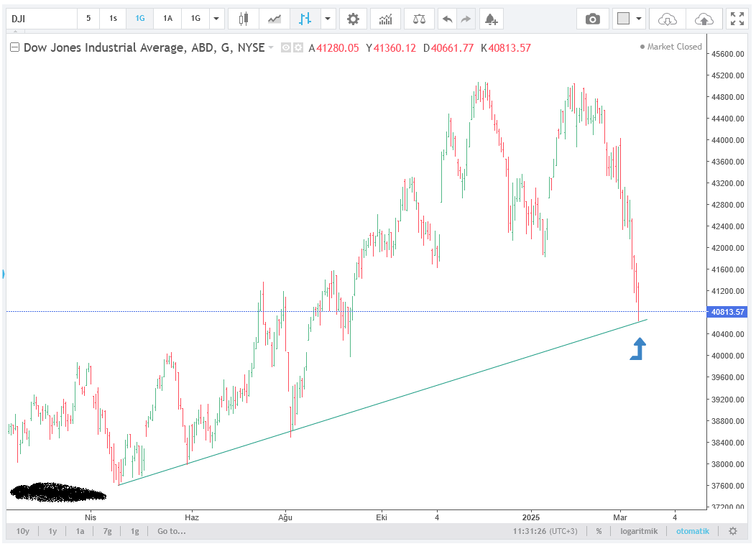Select the 1A interval tab
The height and width of the screenshot is (549, 756).
tap(167, 19)
